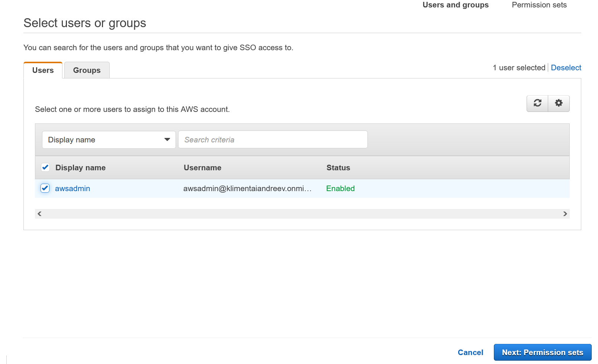Sort by Username column header

(202, 168)
